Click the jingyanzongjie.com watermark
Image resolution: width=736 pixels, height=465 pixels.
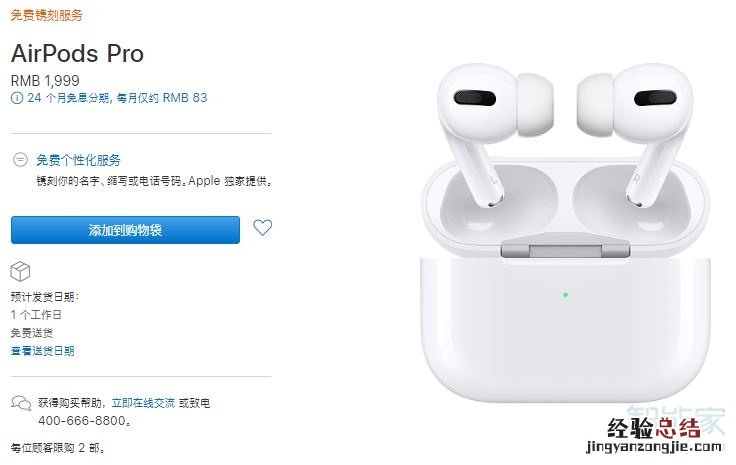[x=653, y=446]
